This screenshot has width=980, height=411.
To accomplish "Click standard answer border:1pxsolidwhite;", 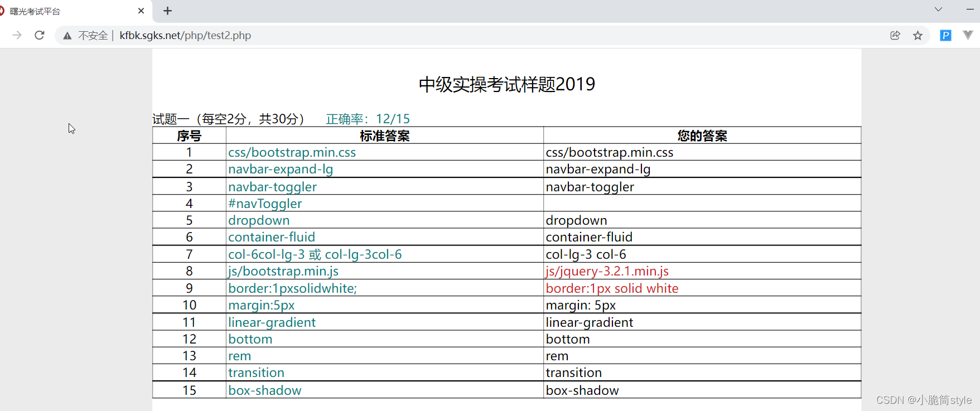I will (x=292, y=288).
